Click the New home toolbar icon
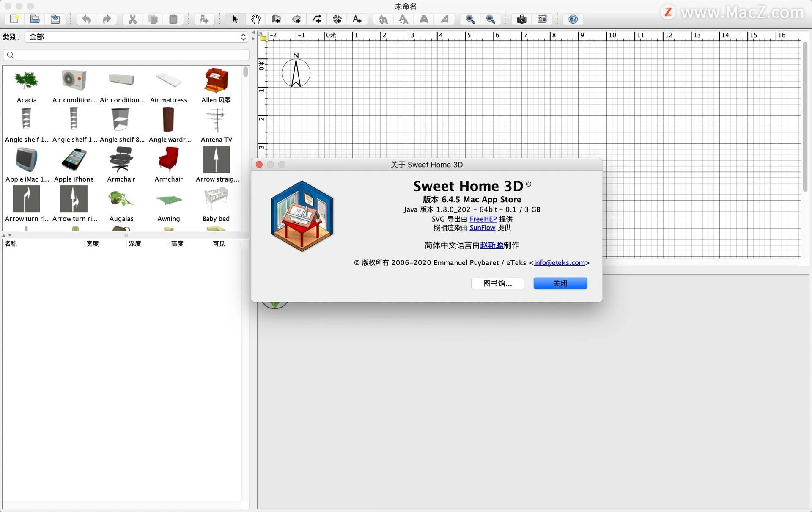The width and height of the screenshot is (812, 512). 14,19
